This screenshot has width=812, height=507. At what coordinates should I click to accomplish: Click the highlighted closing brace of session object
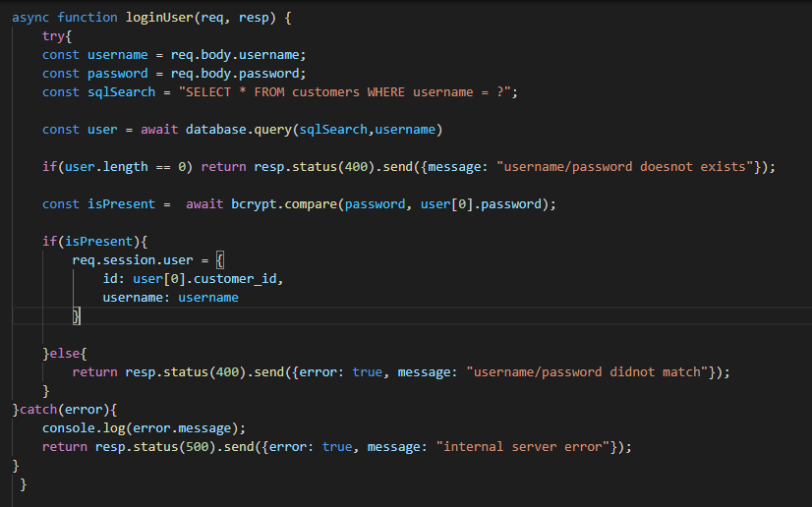(77, 316)
